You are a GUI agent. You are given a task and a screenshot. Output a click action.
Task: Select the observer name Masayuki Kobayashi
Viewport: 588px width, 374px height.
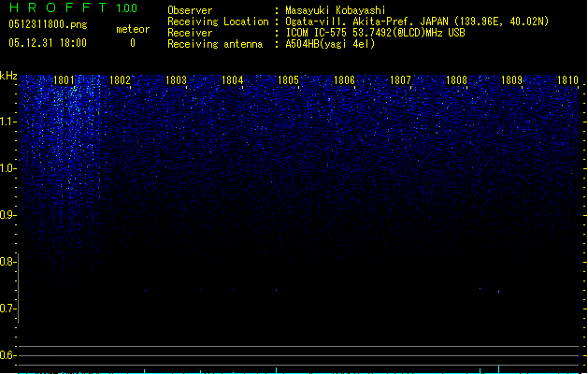tap(336, 10)
